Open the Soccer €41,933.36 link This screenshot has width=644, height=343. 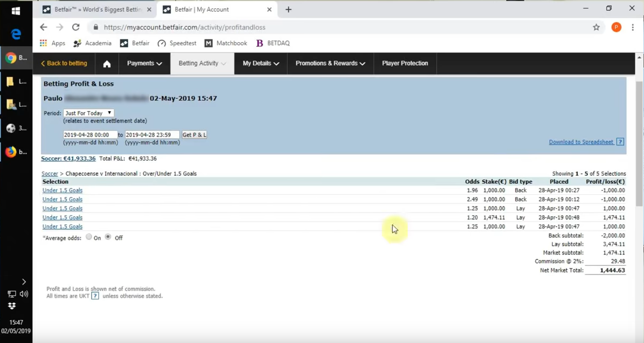click(68, 159)
